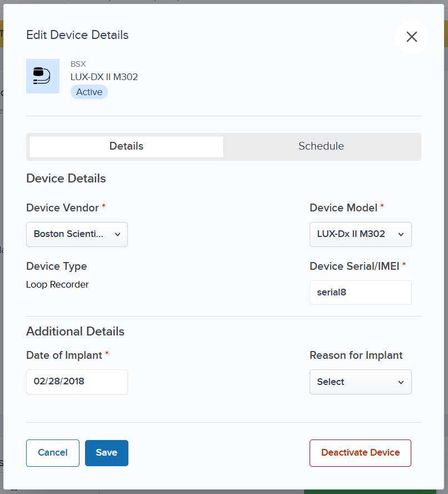Click the Active status badge

click(x=89, y=92)
